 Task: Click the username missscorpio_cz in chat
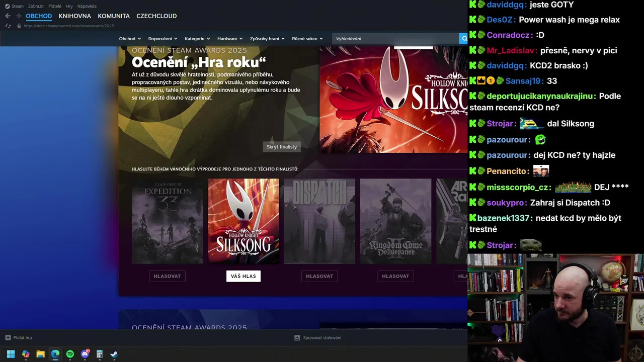(517, 187)
